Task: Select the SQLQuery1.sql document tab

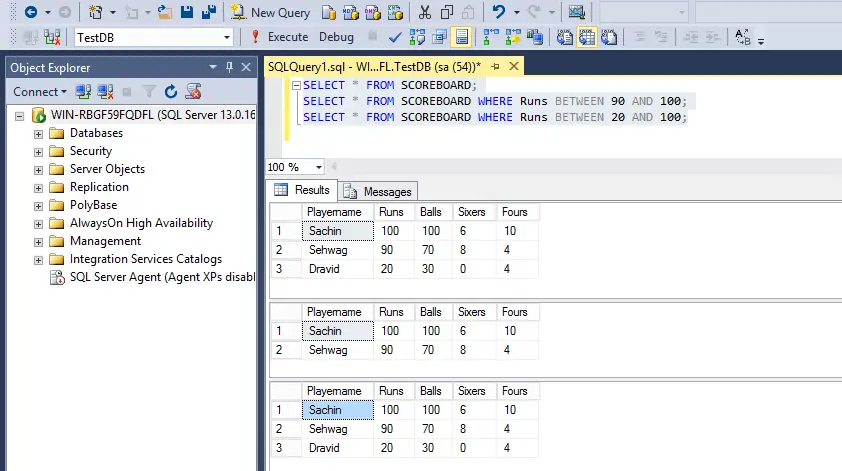Action: (374, 67)
